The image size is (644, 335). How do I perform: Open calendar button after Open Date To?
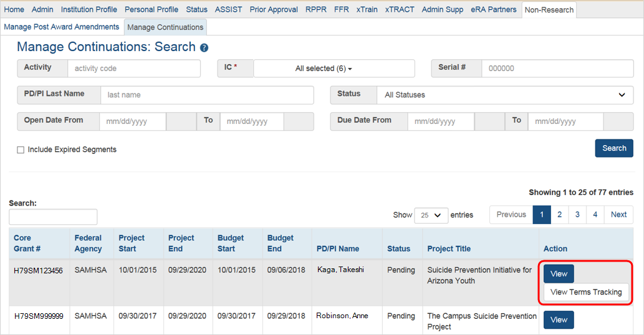tap(299, 122)
